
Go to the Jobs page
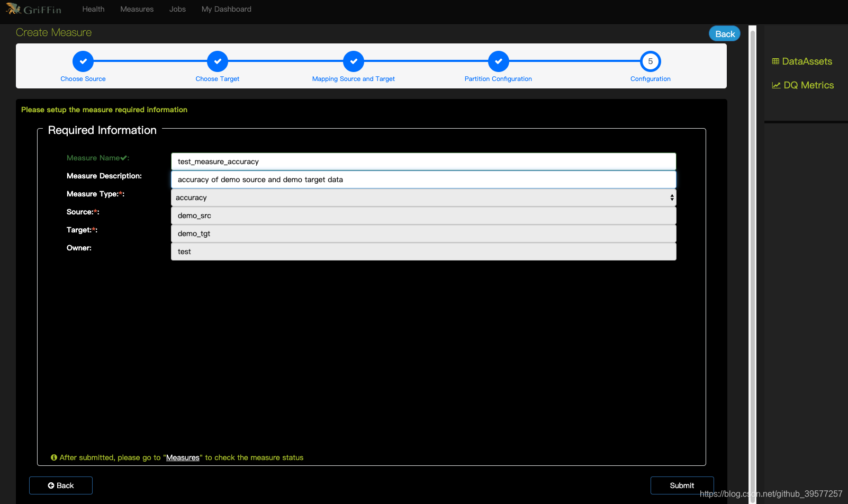(x=177, y=9)
